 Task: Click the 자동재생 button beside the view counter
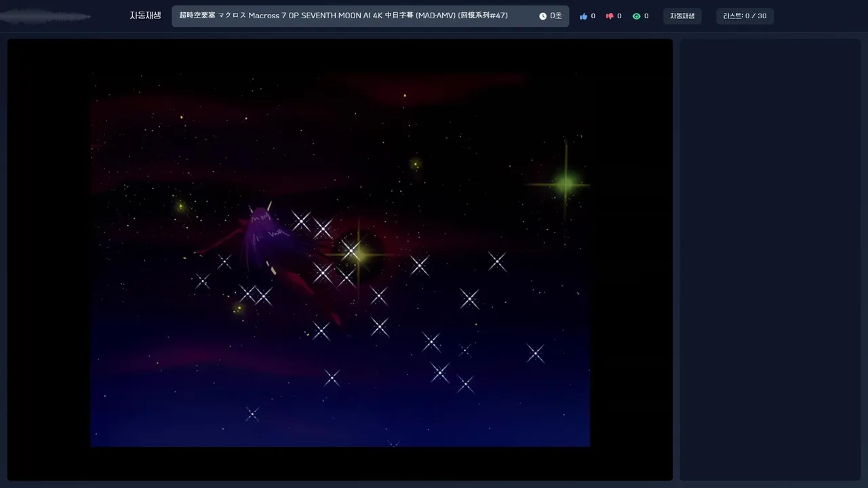682,16
